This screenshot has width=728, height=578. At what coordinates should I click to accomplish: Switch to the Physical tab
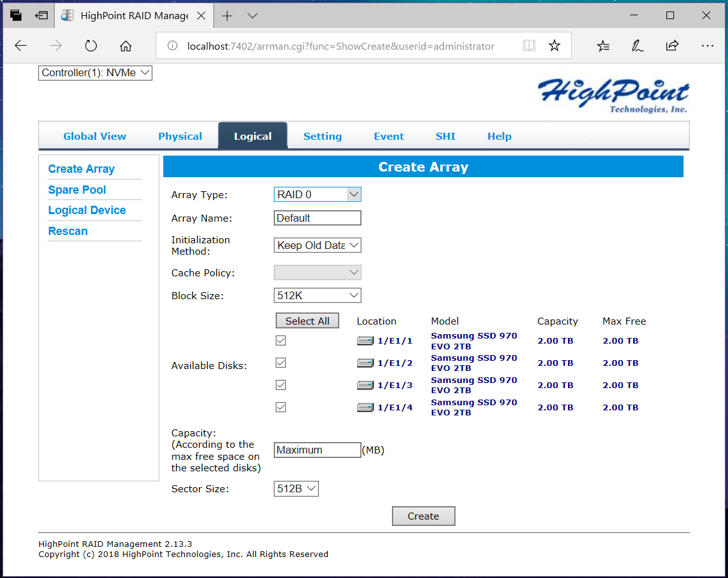point(180,137)
